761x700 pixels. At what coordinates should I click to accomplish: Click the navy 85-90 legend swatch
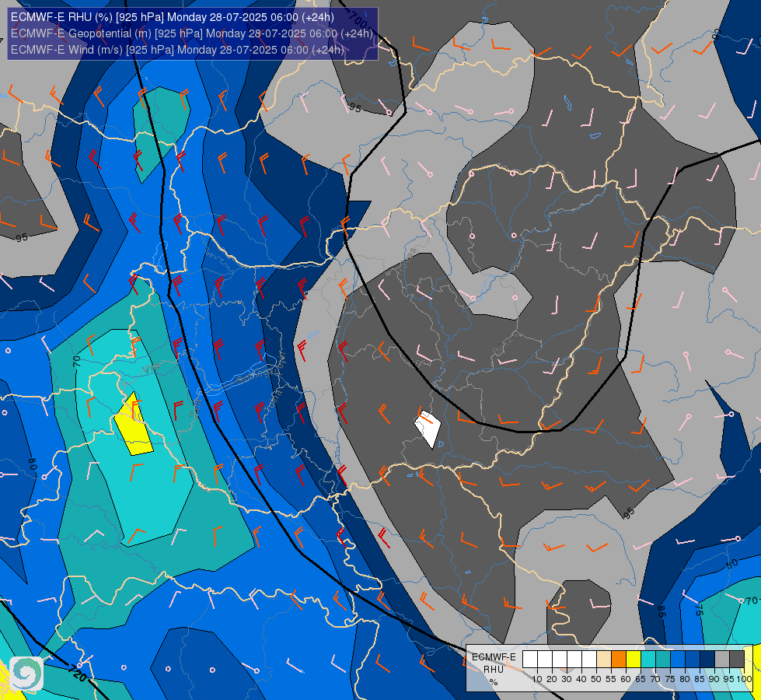pyautogui.click(x=707, y=660)
